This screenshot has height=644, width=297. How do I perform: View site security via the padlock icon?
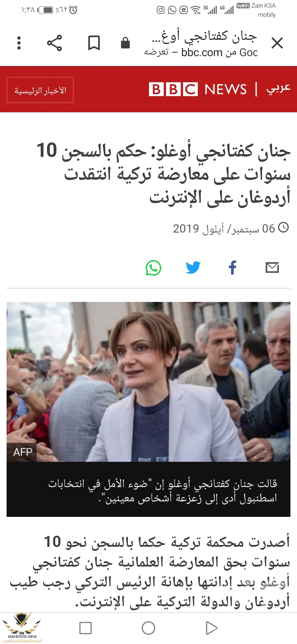[x=125, y=43]
